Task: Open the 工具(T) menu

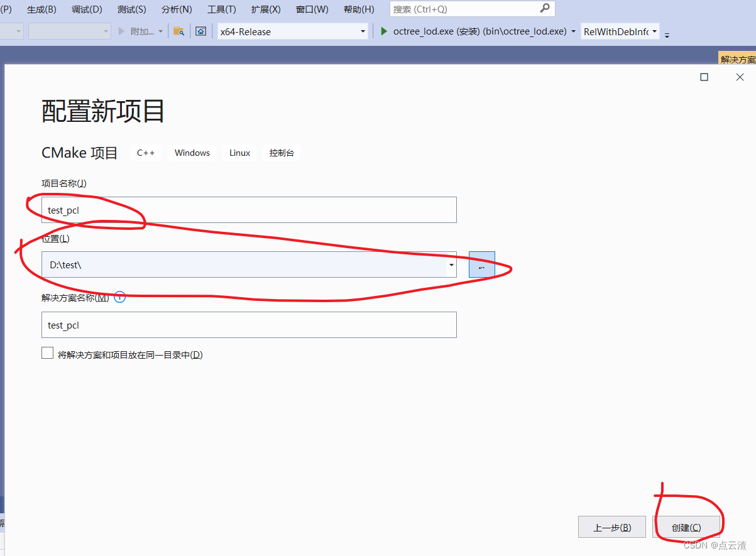Action: click(221, 9)
